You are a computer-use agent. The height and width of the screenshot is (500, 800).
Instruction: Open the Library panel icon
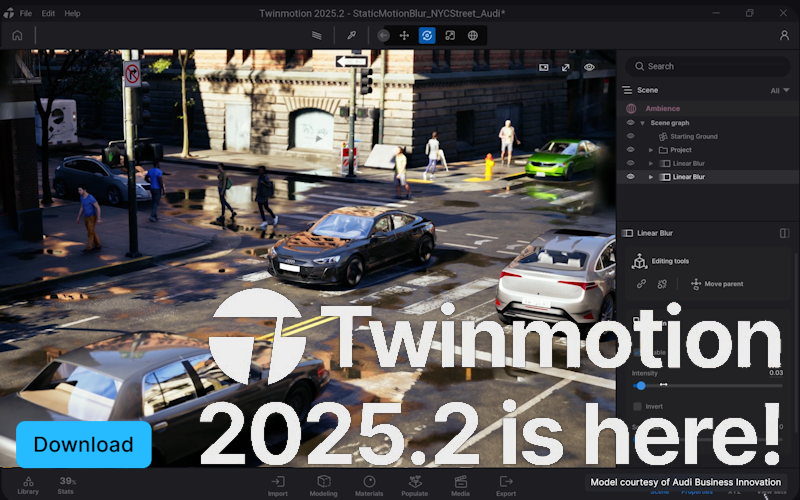(x=28, y=485)
